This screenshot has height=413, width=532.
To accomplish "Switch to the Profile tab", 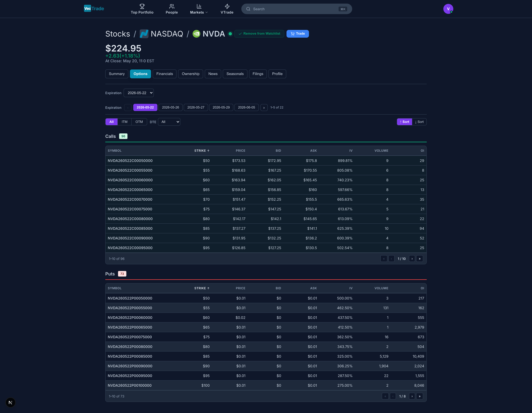I will click(277, 74).
